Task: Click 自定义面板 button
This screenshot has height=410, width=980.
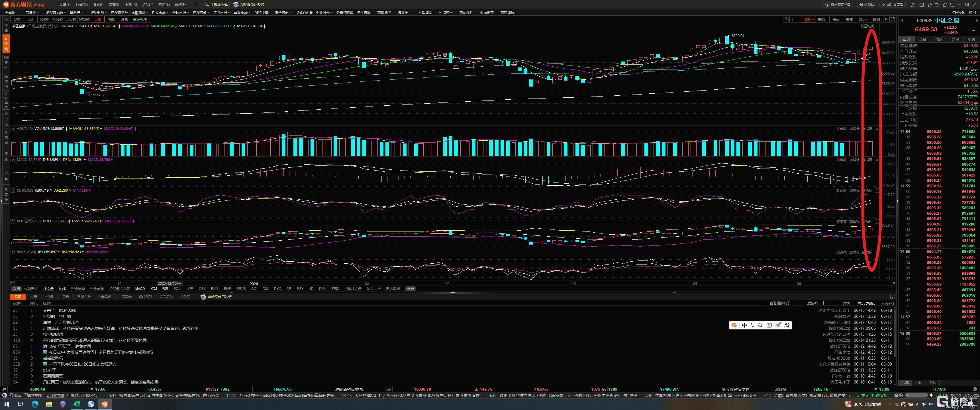Action: [892, 5]
